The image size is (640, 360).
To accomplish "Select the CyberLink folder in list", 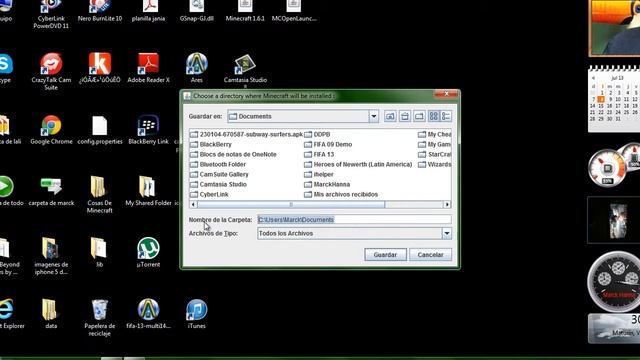I will click(x=209, y=194).
